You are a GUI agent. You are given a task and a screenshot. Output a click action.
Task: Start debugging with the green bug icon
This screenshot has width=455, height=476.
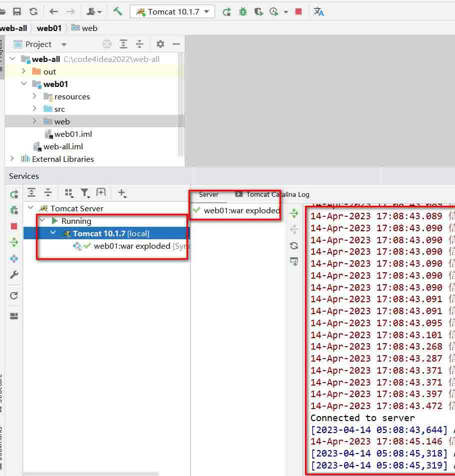pyautogui.click(x=242, y=12)
